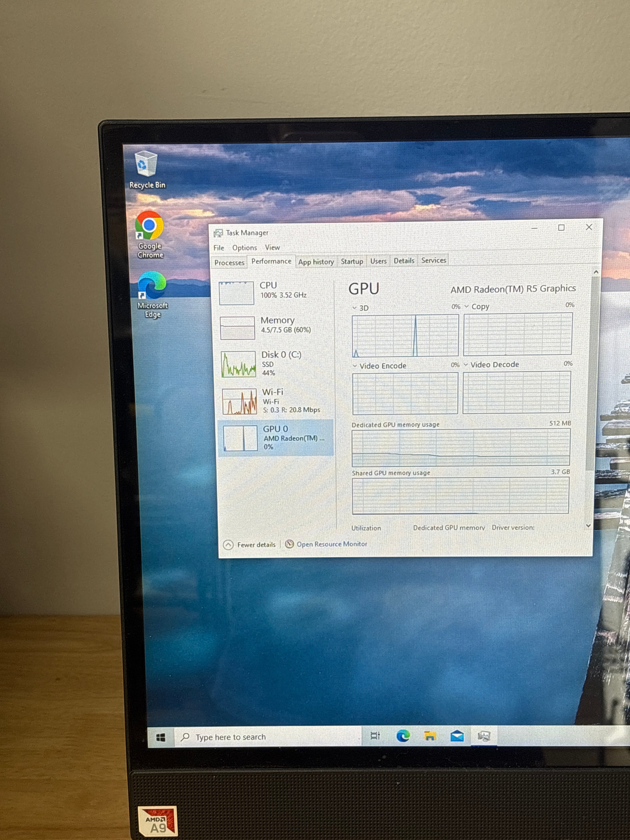630x840 pixels.
Task: Click the Fewer details arrow icon
Action: [228, 545]
